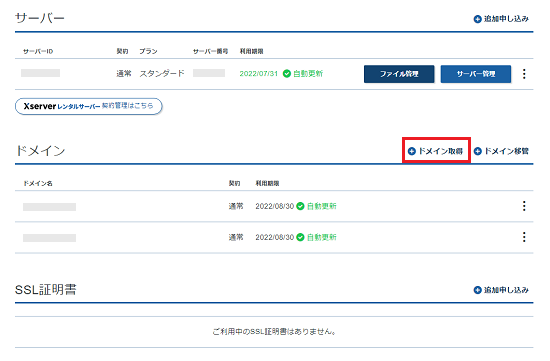Image resolution: width=550 pixels, height=361 pixels.
Task: Click the first masked domain name
Action: tap(49, 207)
